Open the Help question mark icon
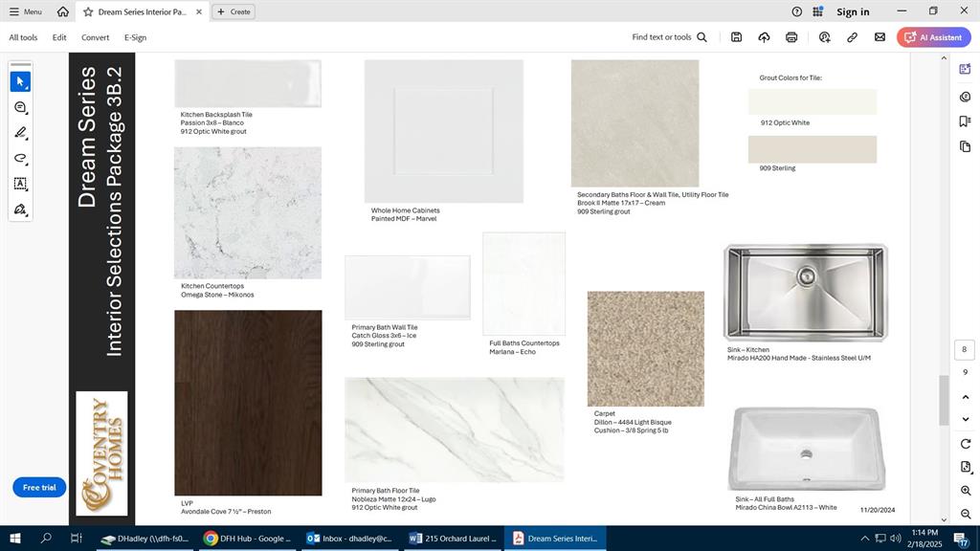Image resolution: width=980 pixels, height=551 pixels. [796, 11]
